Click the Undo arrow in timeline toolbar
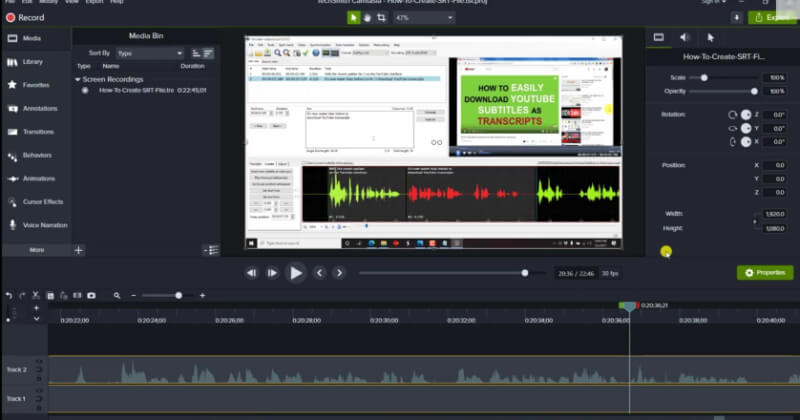Screen dimensions: 800x420 click(9, 295)
